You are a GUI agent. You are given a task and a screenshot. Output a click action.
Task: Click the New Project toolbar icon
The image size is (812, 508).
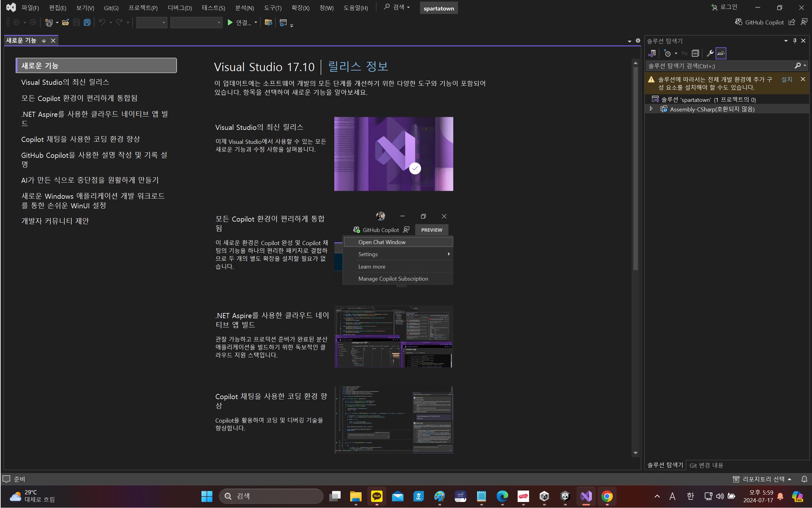(x=49, y=23)
